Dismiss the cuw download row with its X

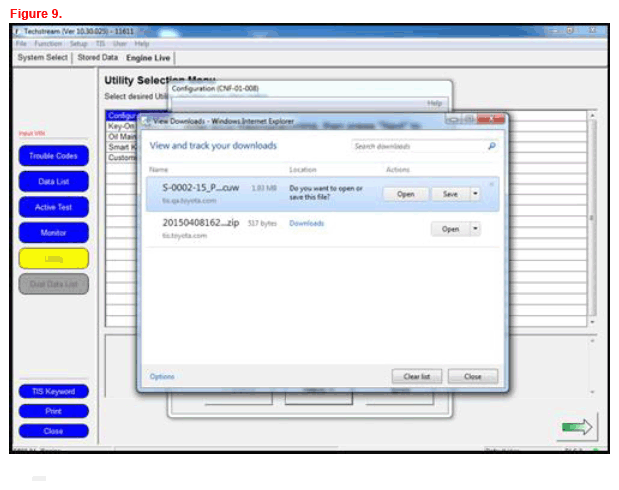(x=491, y=184)
